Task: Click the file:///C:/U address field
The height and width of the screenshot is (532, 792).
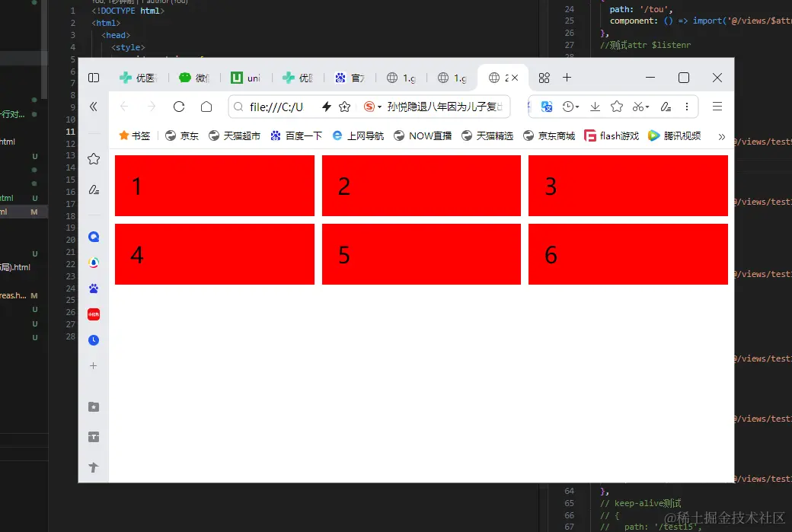Action: click(276, 107)
